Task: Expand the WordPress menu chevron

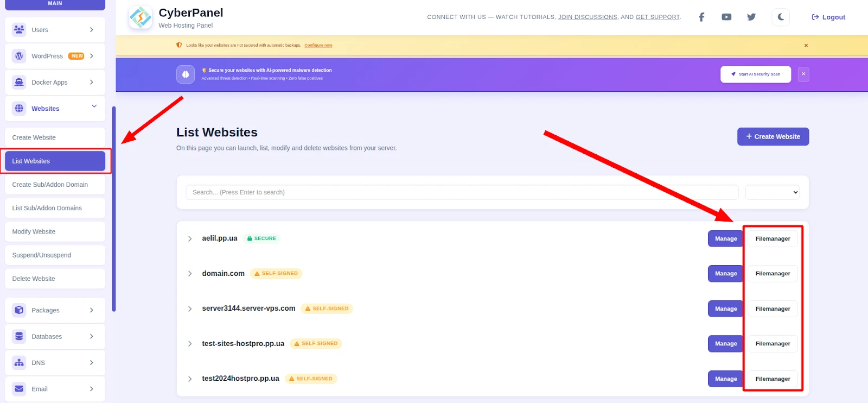Action: [92, 56]
